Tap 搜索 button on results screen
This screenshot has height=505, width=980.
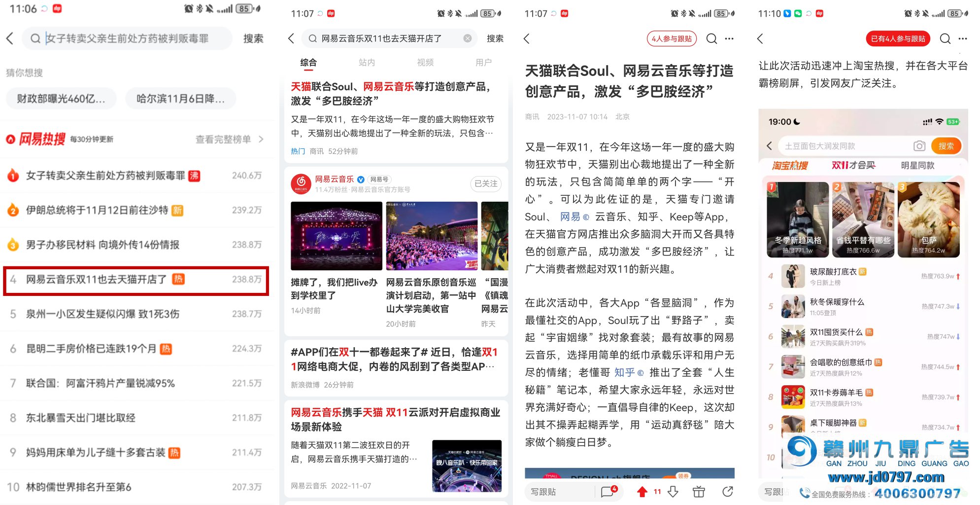coord(495,38)
